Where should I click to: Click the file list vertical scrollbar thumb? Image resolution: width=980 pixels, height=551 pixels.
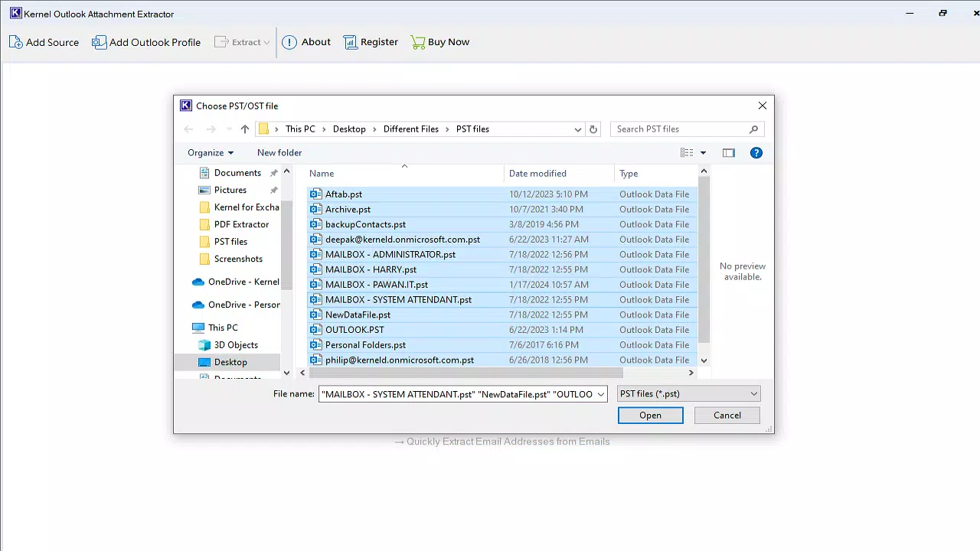[704, 260]
